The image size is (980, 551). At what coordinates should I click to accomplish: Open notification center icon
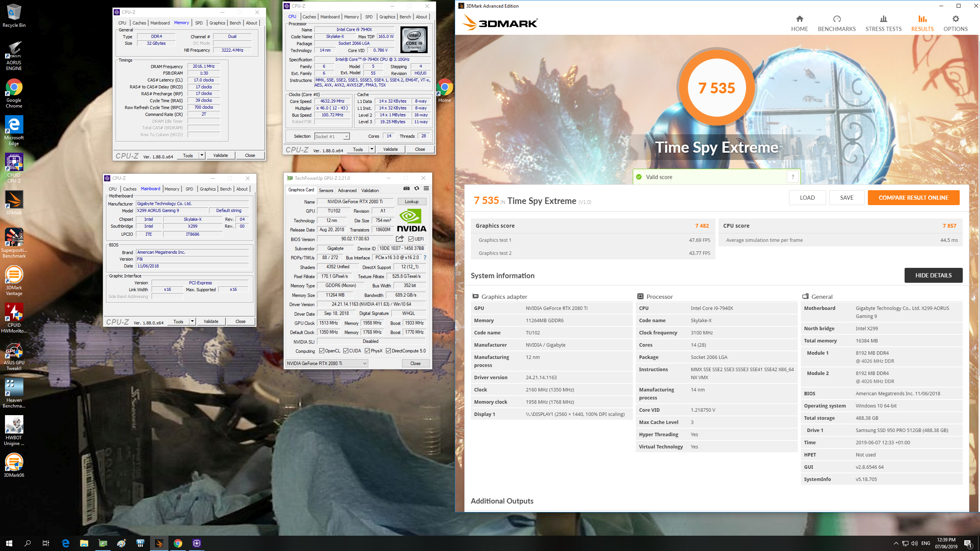click(x=968, y=543)
